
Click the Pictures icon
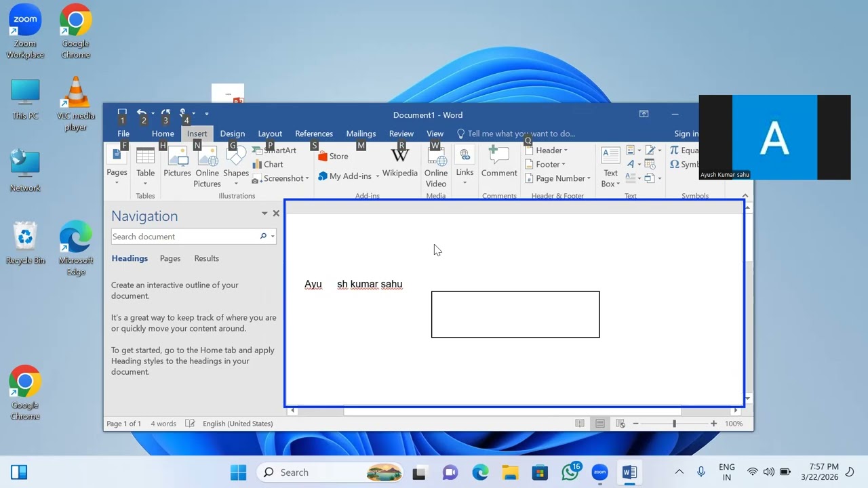[x=177, y=163]
